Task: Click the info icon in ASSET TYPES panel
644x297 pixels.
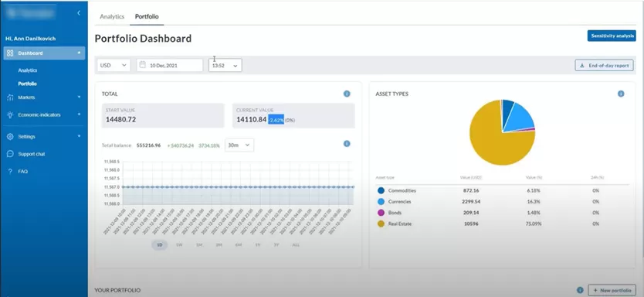Action: point(621,94)
